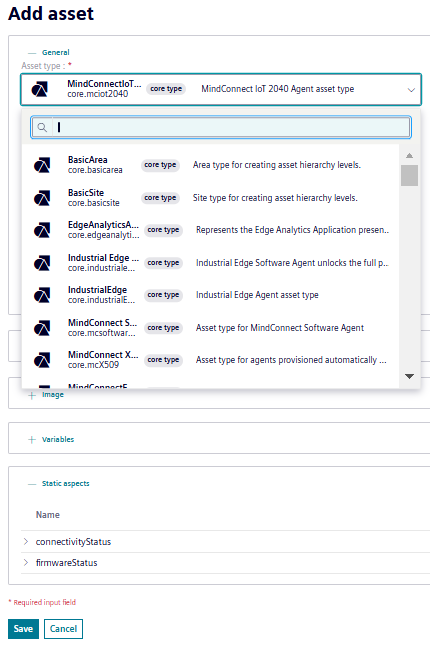Viewport: 430px width, 645px height.
Task: Save the new asset
Action: pos(23,629)
